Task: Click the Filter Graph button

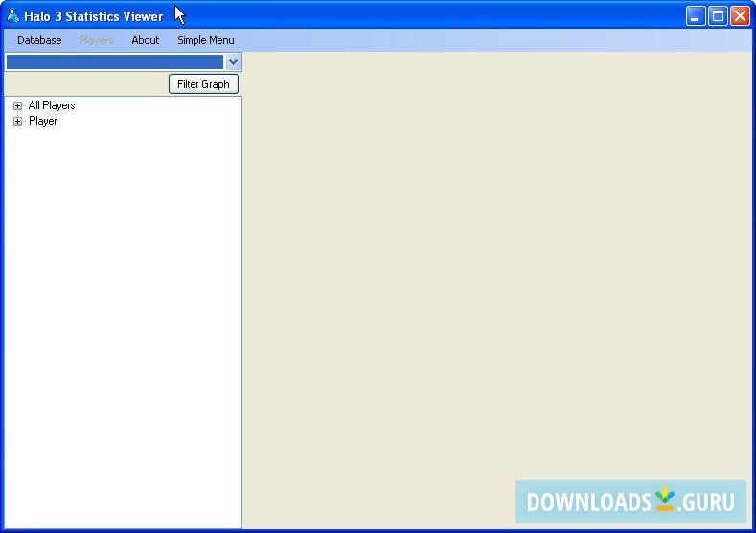Action: (x=203, y=84)
